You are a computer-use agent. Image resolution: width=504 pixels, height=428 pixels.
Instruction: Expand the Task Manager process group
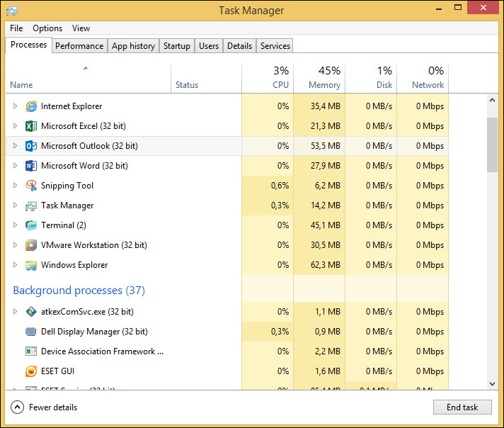(15, 205)
